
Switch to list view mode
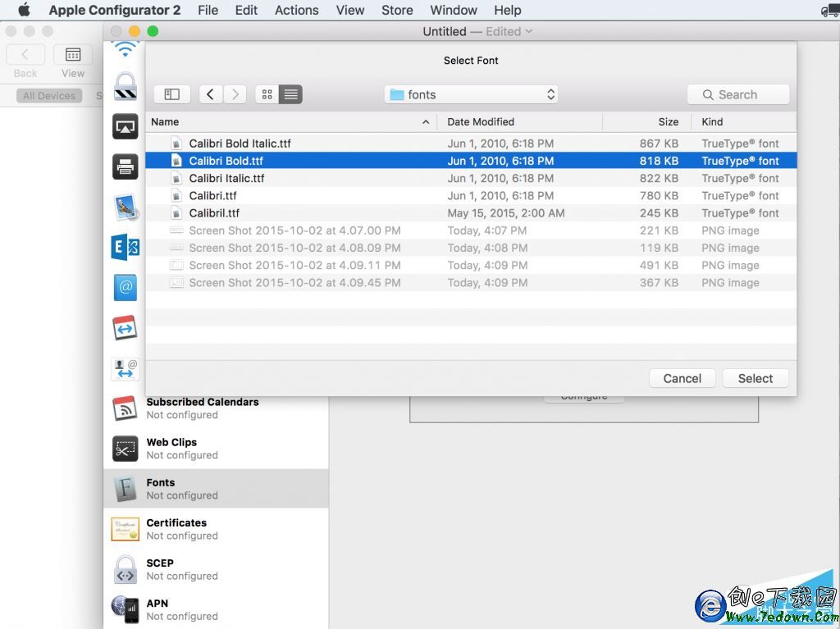(x=290, y=94)
